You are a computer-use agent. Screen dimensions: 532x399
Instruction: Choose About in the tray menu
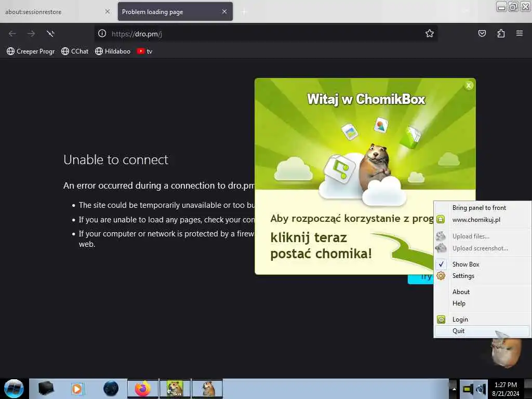tap(482, 292)
